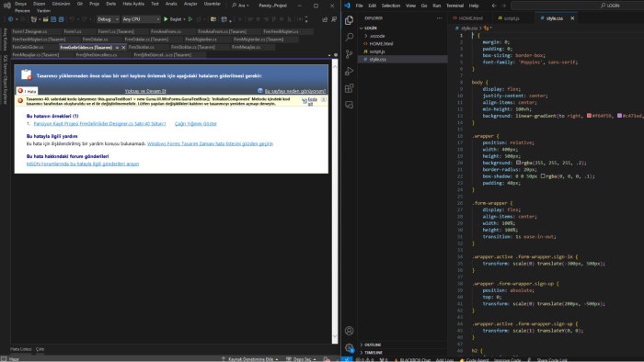Open Hata Listesi panel tab
The image size is (644, 362).
click(x=21, y=349)
